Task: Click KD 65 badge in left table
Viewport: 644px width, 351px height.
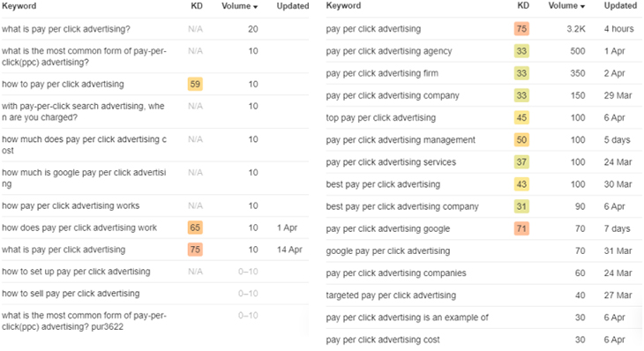Action: (x=195, y=228)
